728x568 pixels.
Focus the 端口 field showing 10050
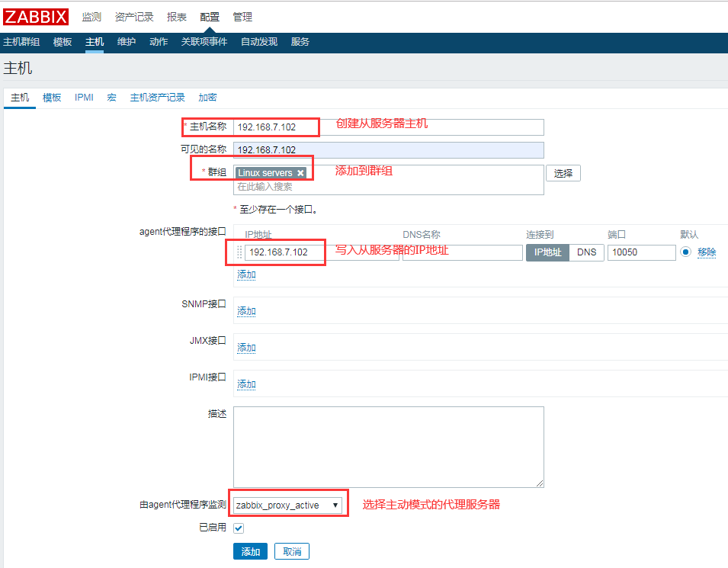click(642, 252)
